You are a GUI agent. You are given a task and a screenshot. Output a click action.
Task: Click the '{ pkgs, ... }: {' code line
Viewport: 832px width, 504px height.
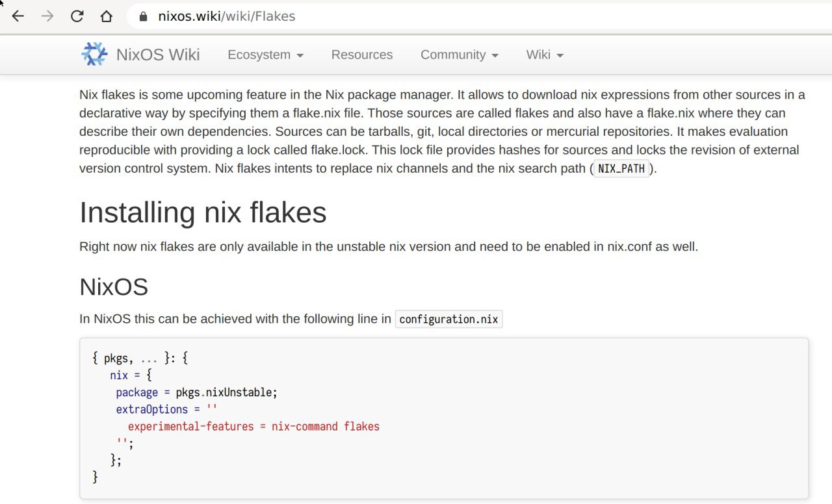pyautogui.click(x=140, y=358)
